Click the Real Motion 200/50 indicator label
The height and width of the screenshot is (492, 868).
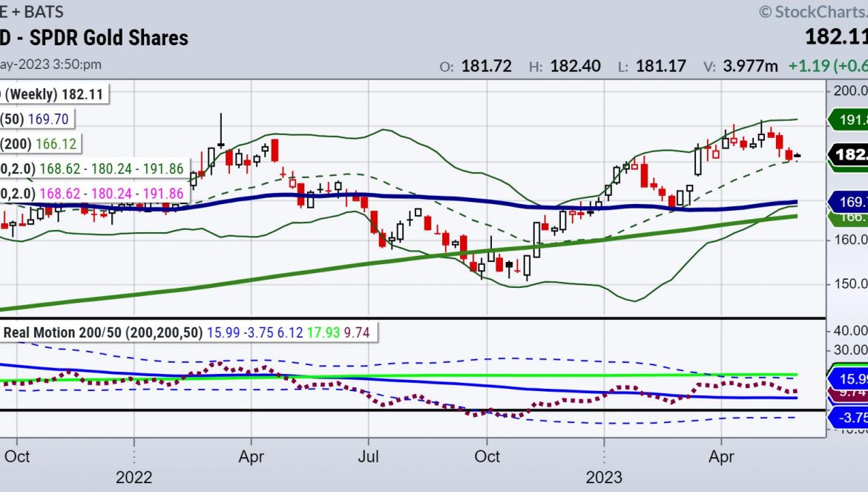(x=103, y=332)
